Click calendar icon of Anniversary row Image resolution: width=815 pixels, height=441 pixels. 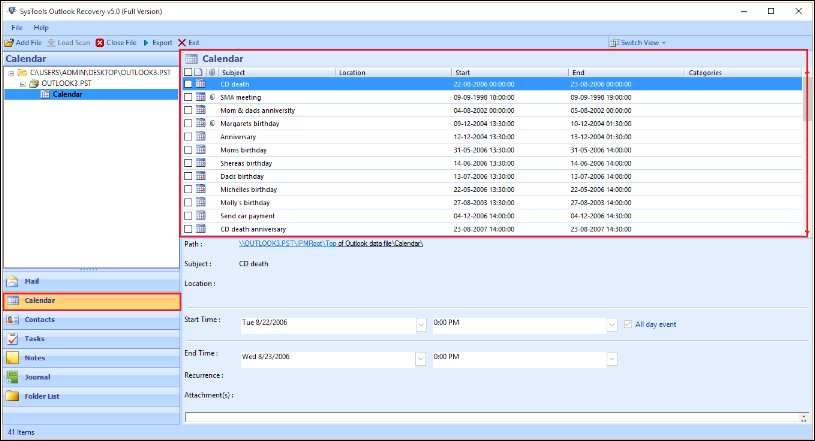pyautogui.click(x=201, y=136)
